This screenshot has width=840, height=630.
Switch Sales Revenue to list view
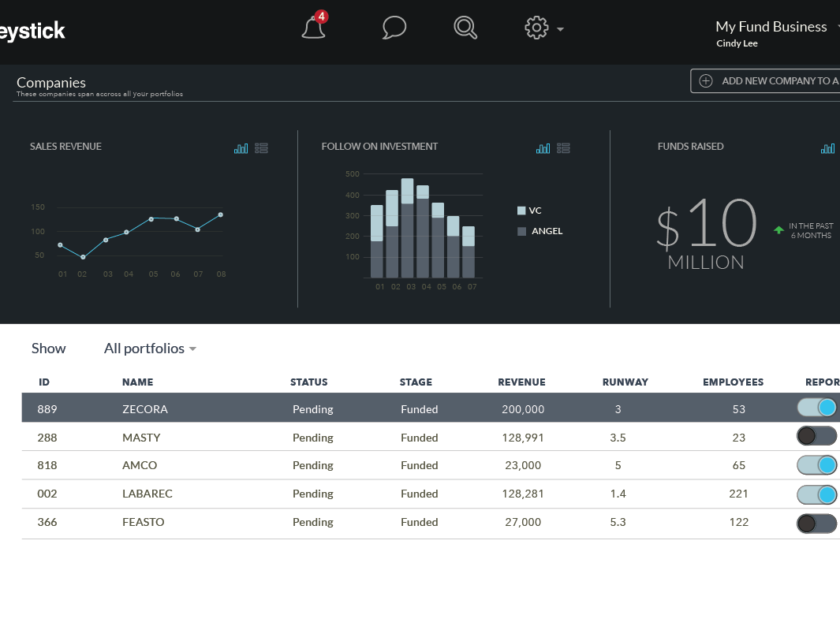tap(261, 148)
